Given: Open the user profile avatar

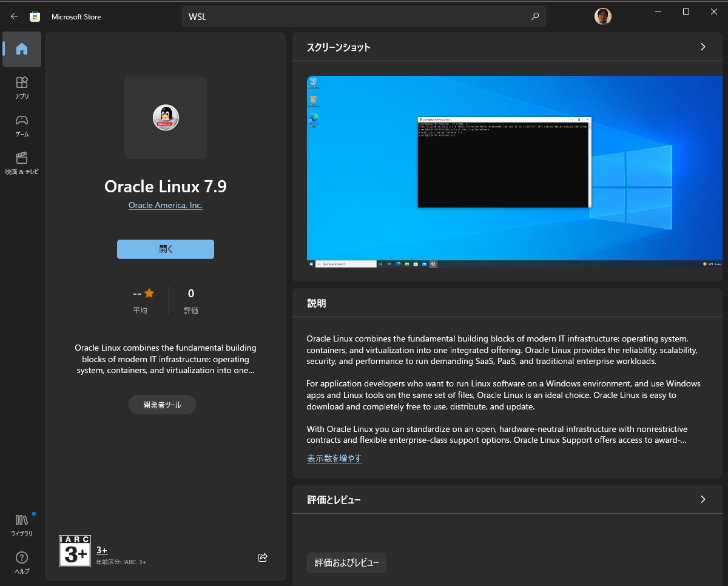Looking at the screenshot, I should [602, 16].
